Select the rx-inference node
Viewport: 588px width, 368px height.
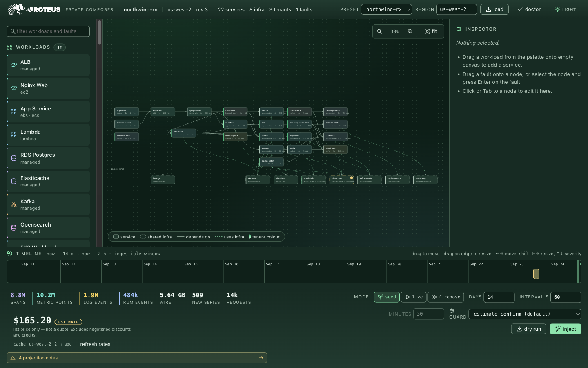click(299, 112)
